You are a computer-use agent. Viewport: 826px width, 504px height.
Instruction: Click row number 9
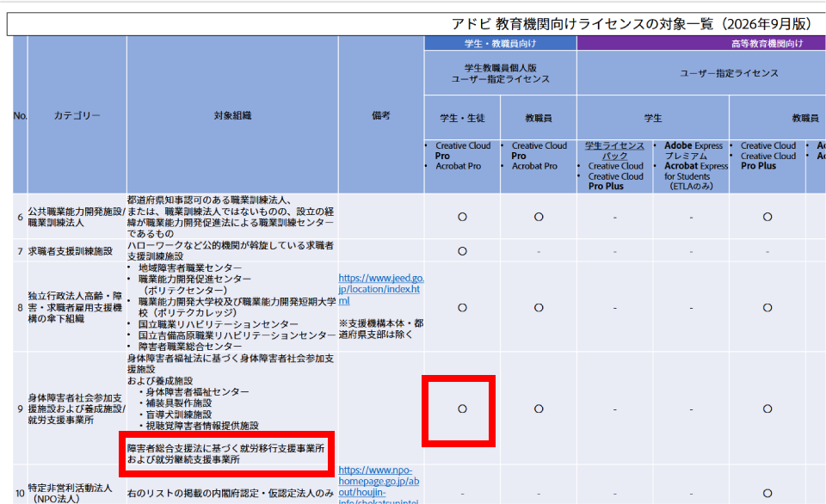pyautogui.click(x=20, y=409)
